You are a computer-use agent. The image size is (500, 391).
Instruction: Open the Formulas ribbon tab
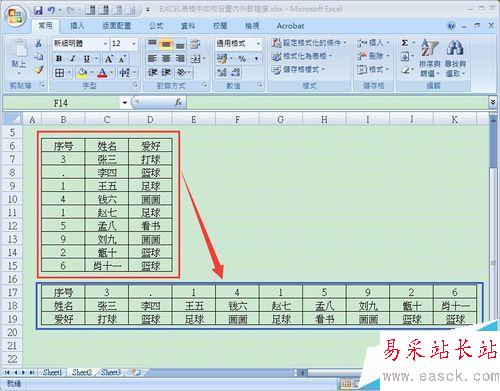tap(156, 26)
